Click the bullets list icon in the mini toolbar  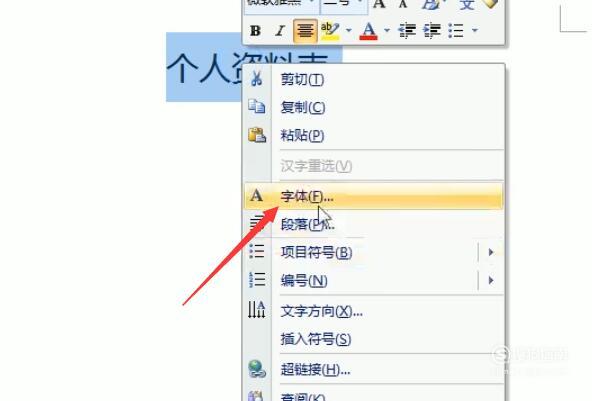tap(456, 31)
